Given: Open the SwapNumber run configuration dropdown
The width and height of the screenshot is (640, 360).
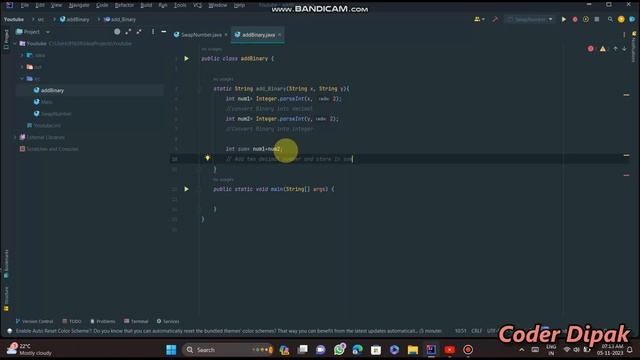Looking at the screenshot, I should tap(530, 19).
